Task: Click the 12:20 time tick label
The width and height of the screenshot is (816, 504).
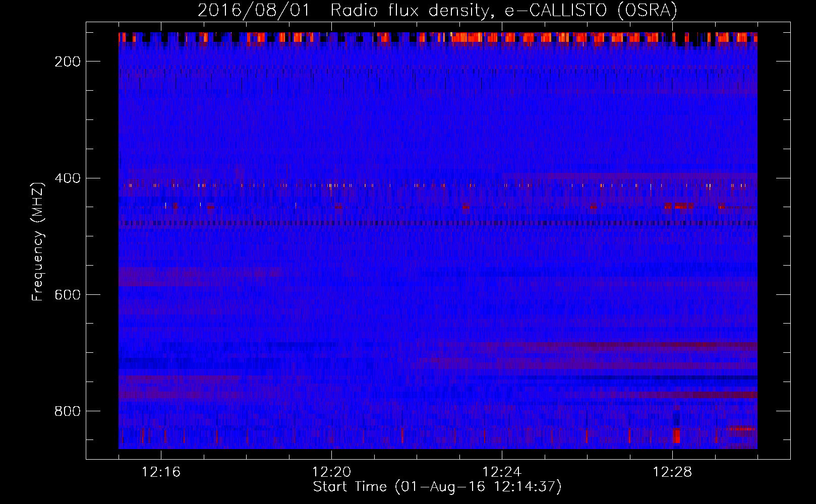Action: click(331, 472)
